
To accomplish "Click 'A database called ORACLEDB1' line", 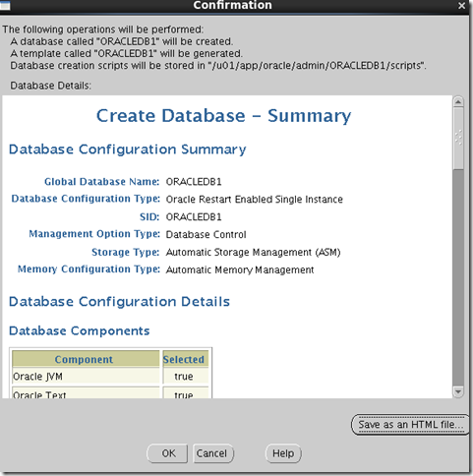I will coord(122,41).
